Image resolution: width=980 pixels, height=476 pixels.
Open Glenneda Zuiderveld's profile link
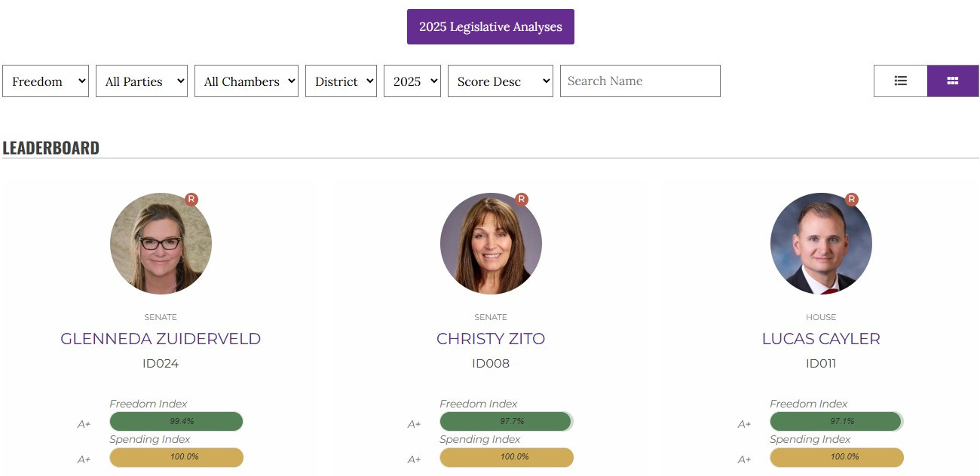pos(161,339)
